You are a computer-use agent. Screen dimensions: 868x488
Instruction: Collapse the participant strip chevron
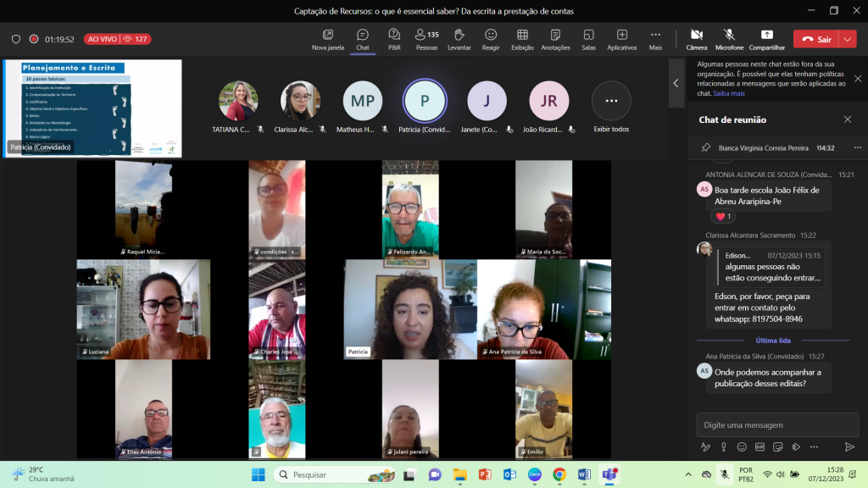pyautogui.click(x=676, y=83)
